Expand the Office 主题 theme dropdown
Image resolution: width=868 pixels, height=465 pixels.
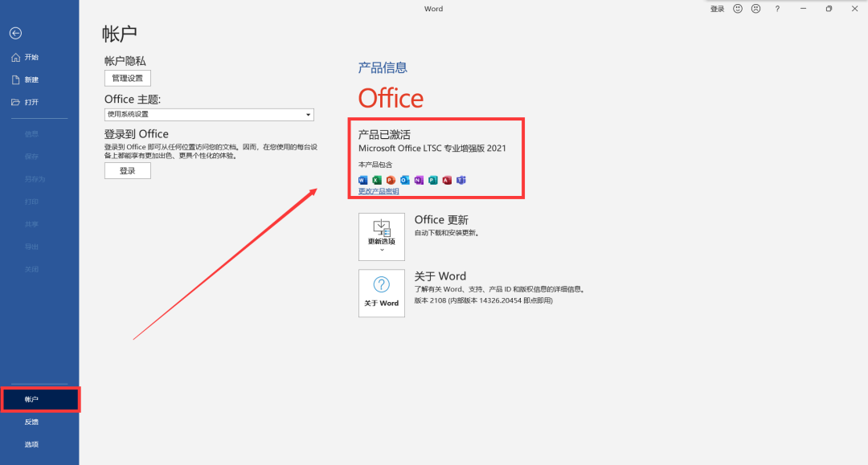[x=209, y=115]
